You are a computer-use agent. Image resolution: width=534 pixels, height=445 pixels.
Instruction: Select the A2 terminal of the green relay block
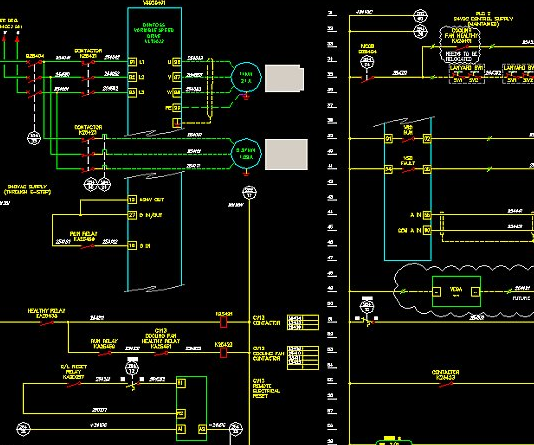(x=202, y=429)
